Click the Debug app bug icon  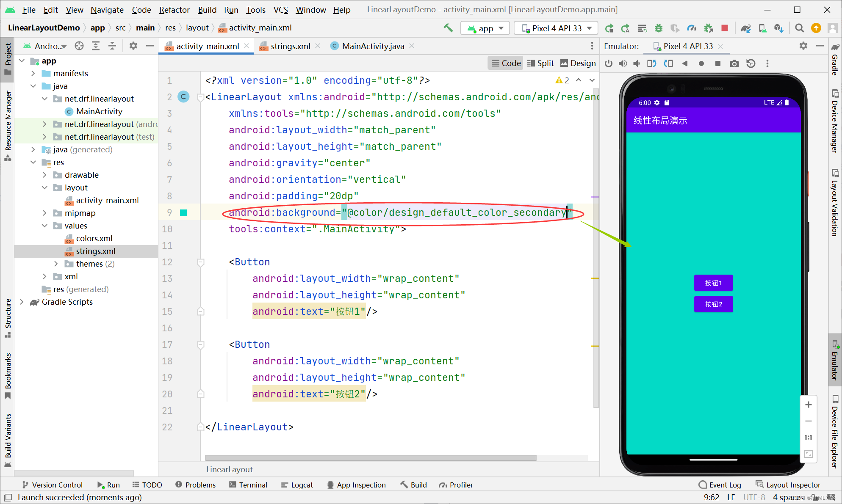tap(659, 28)
